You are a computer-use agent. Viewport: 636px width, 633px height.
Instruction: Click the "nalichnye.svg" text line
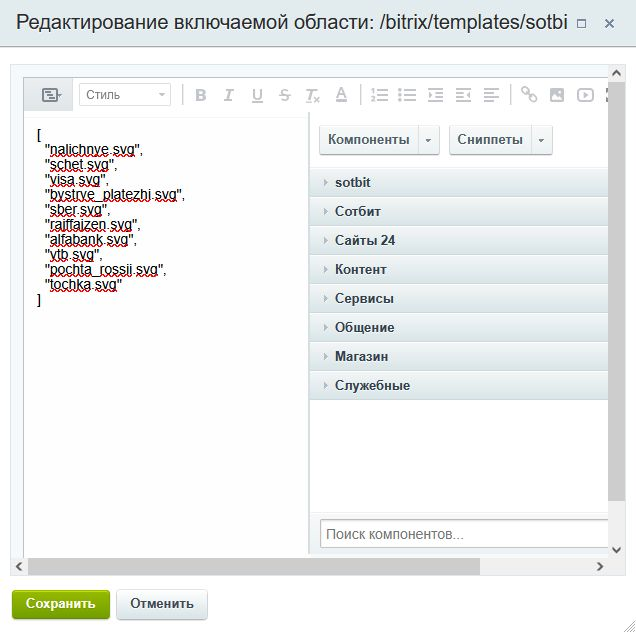(94, 150)
